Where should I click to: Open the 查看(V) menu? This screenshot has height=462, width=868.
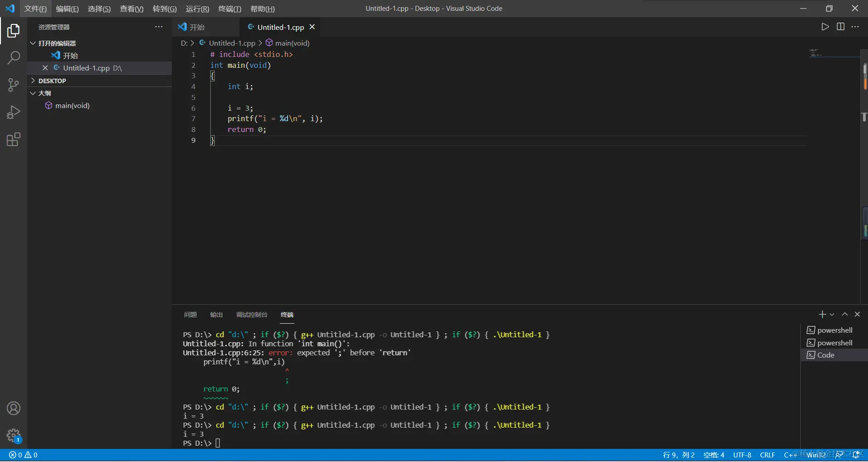point(132,9)
